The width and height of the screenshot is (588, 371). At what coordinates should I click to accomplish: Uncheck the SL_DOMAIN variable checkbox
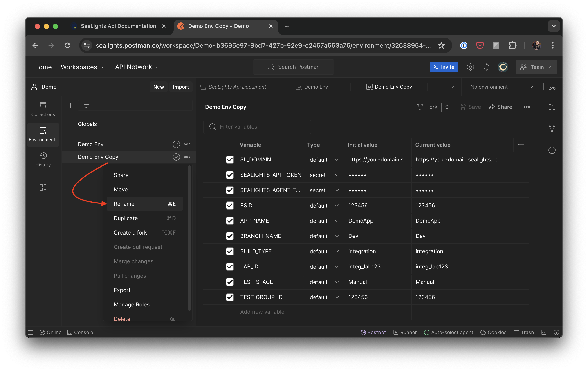(229, 160)
